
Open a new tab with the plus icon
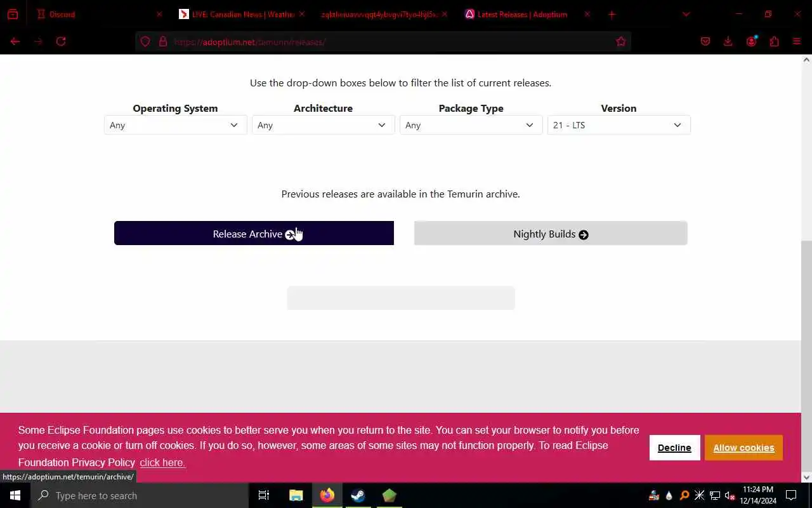coord(612,14)
